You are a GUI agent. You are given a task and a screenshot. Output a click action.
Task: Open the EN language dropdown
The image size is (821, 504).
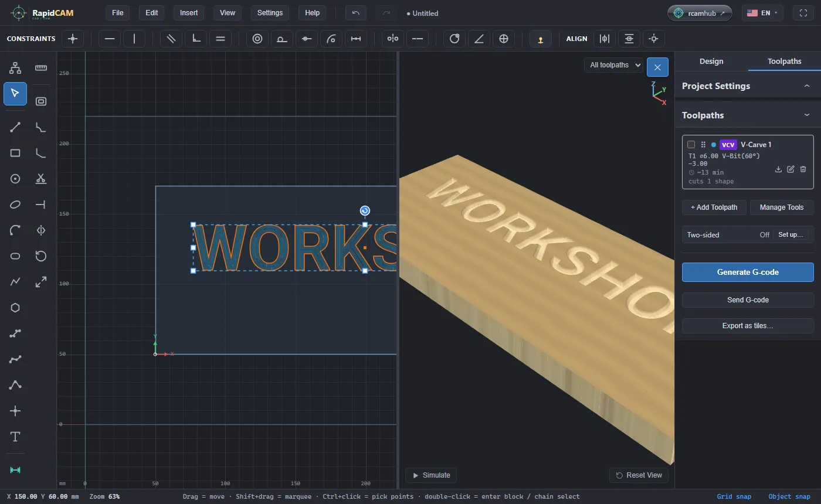pyautogui.click(x=762, y=13)
